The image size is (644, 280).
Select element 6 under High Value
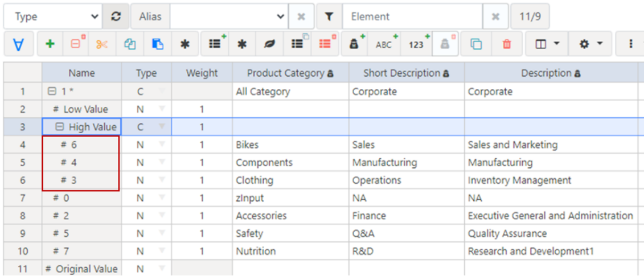(x=81, y=145)
